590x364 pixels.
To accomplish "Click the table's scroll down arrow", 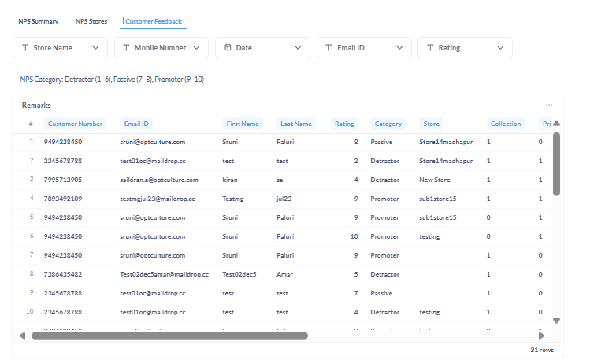I will tap(556, 321).
